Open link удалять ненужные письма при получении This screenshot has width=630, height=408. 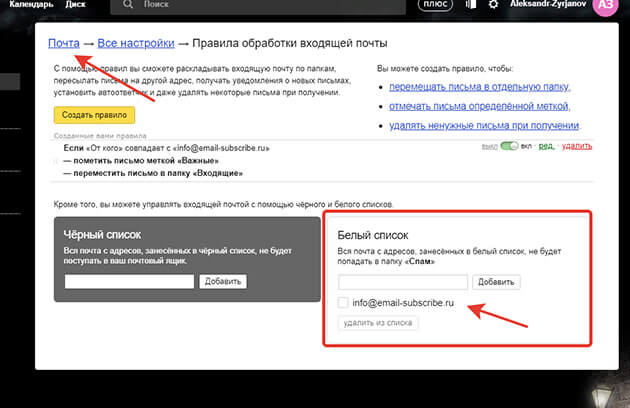point(484,125)
